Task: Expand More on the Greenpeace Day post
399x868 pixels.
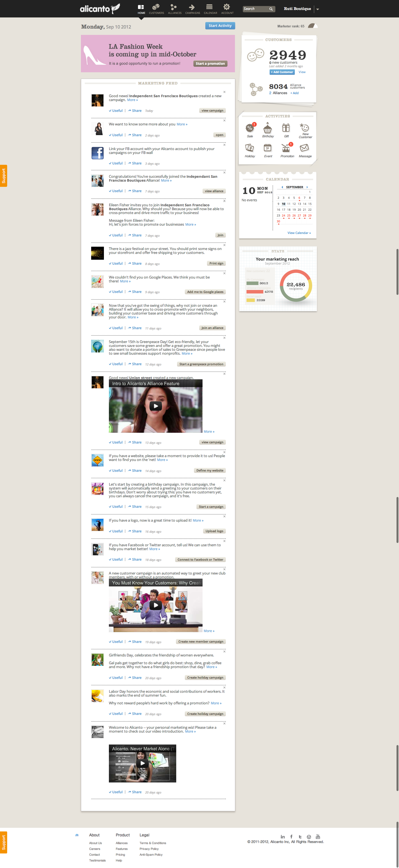Action: click(x=187, y=354)
